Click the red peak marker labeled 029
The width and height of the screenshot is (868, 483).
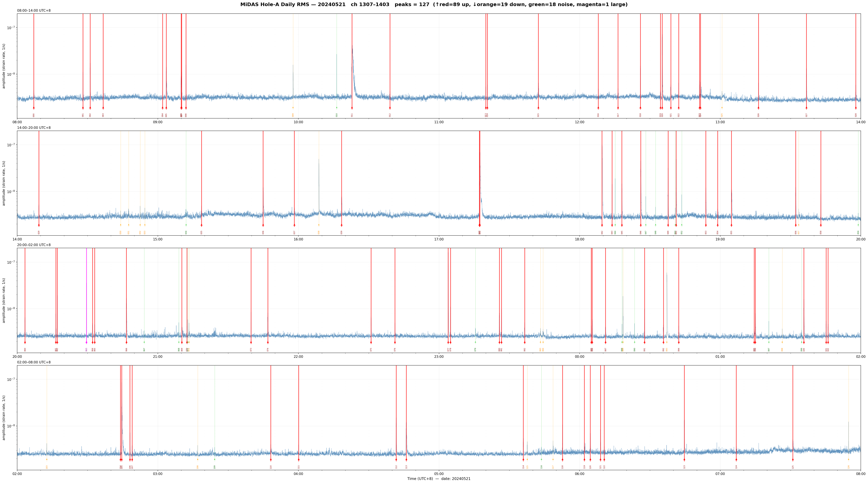tap(39, 225)
